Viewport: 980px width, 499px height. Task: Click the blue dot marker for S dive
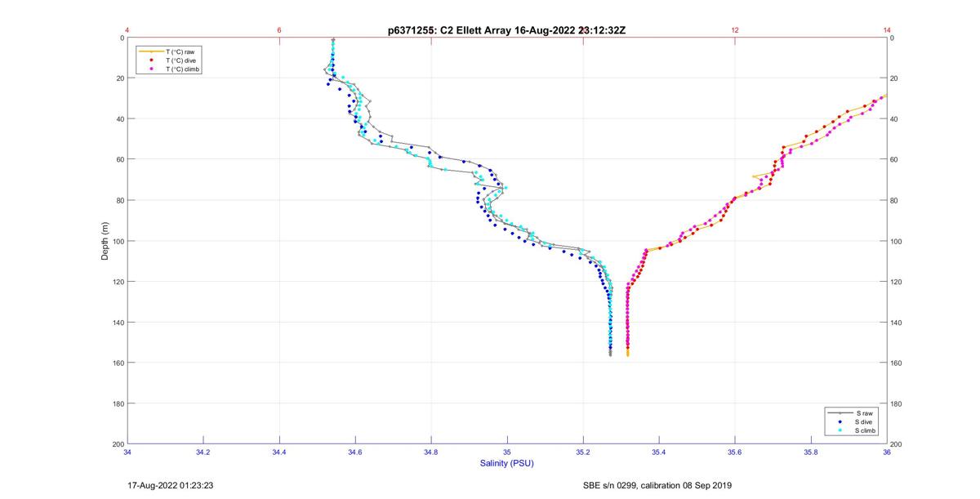click(x=839, y=421)
